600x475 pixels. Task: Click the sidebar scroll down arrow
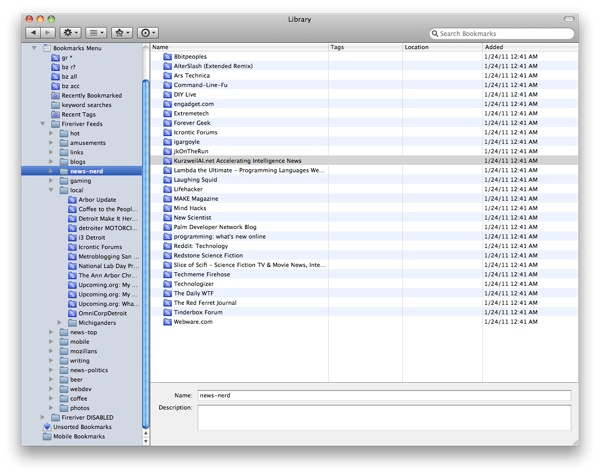click(145, 441)
